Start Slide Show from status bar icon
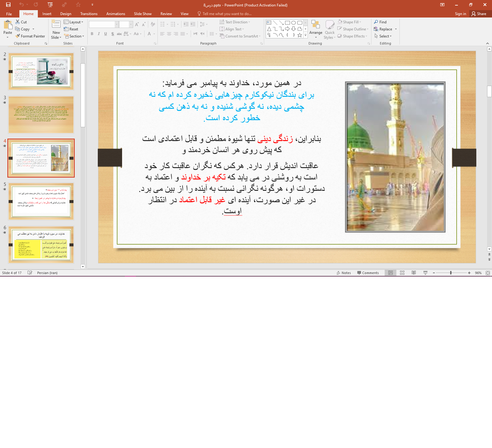Viewport: 492px width, 448px height. click(x=425, y=273)
